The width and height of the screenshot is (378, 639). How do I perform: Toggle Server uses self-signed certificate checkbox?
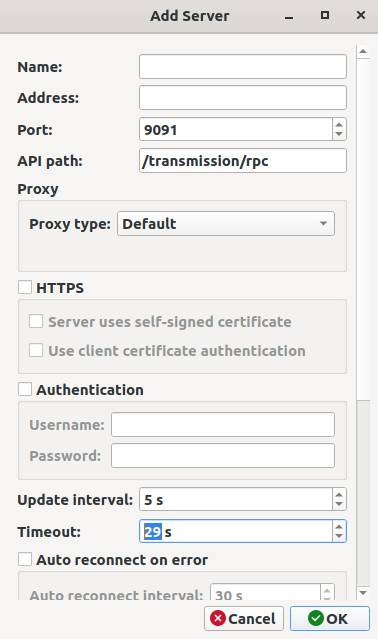[x=36, y=321]
